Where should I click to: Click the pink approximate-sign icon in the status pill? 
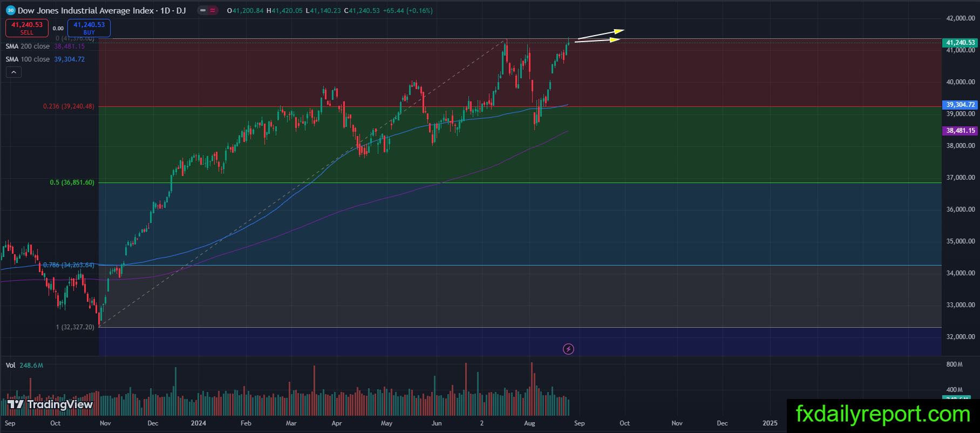click(x=212, y=10)
